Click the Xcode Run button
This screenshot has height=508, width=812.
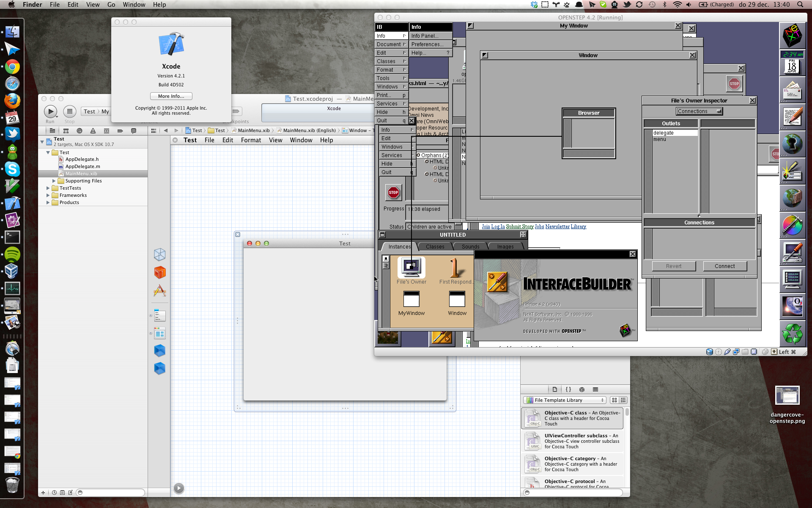50,112
